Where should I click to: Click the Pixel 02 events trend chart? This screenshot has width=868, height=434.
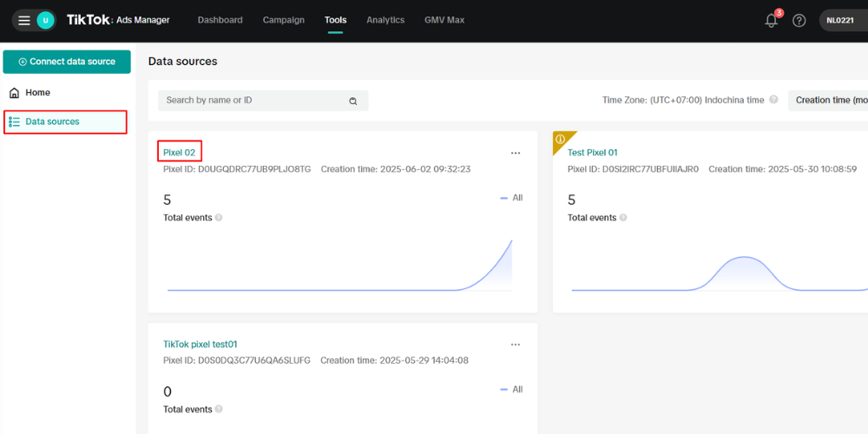click(x=340, y=265)
